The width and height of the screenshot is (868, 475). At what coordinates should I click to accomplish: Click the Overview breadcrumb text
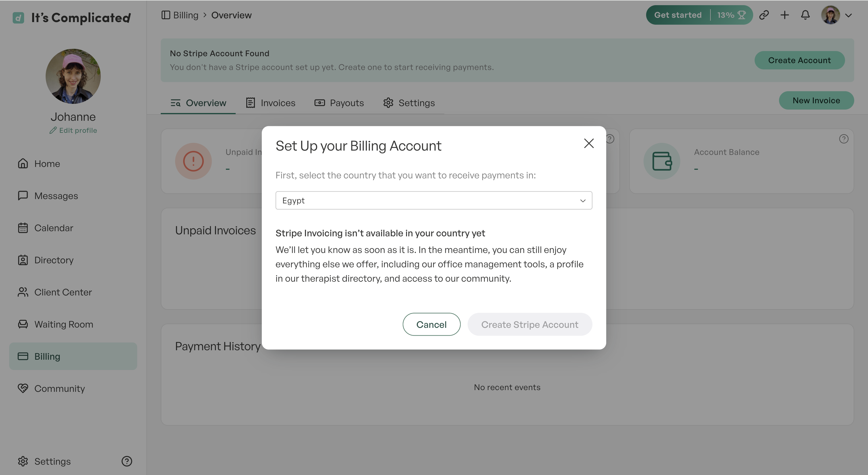click(x=231, y=15)
